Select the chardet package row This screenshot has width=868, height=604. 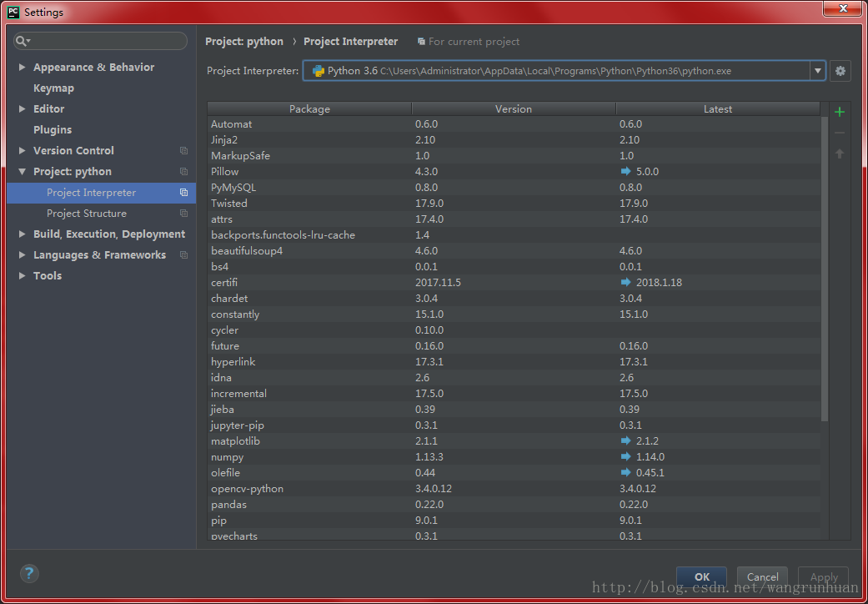pos(514,299)
